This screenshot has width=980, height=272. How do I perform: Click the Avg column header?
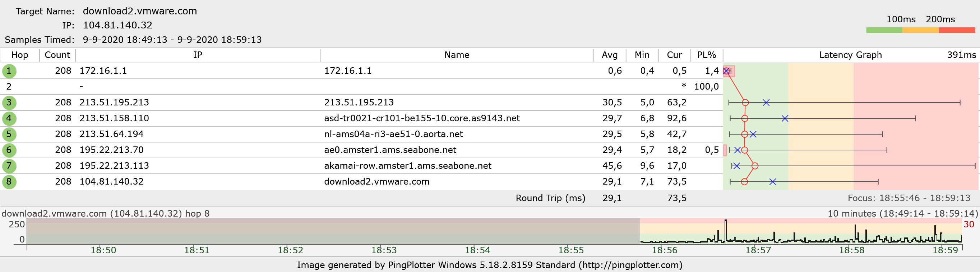coord(610,55)
